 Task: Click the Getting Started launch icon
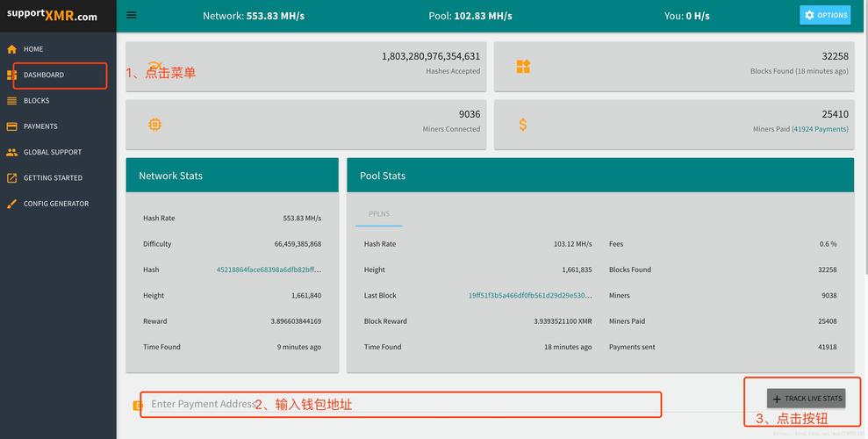(11, 178)
